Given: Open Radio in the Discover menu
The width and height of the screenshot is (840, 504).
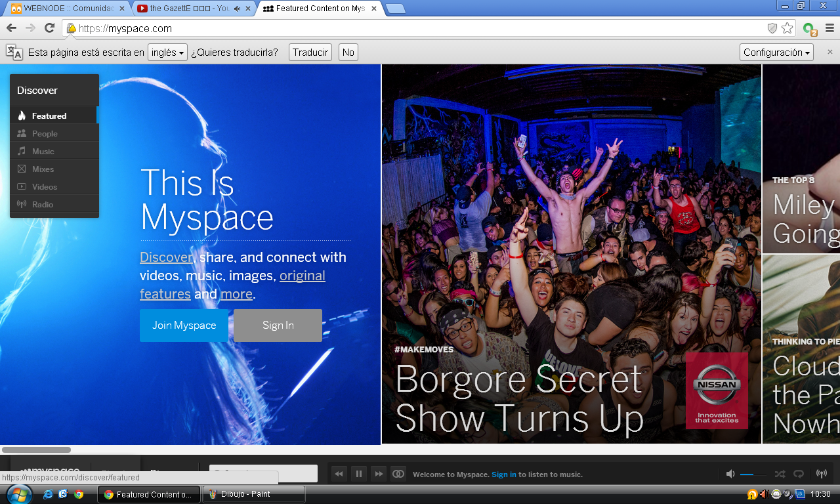Looking at the screenshot, I should click(x=54, y=204).
